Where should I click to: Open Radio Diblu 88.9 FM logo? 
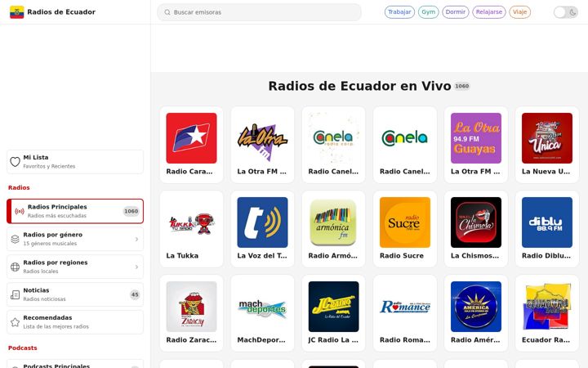tap(546, 222)
